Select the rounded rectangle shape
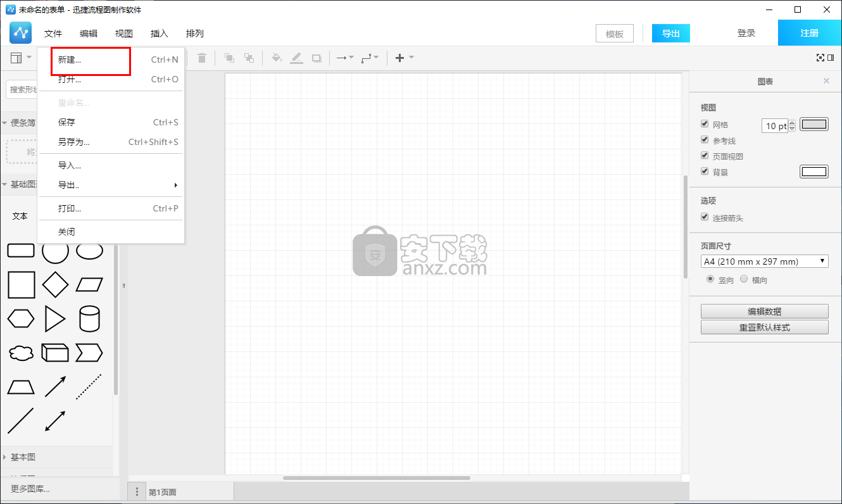842x504 pixels. coord(21,251)
